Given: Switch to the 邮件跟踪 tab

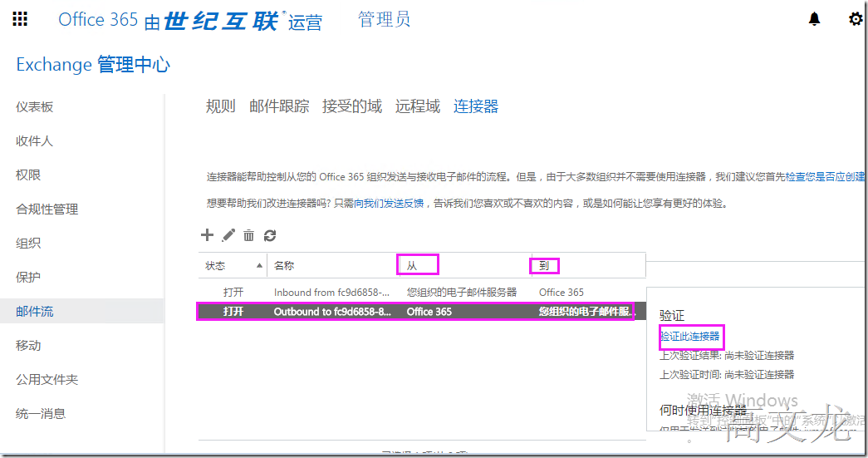Looking at the screenshot, I should pos(279,106).
